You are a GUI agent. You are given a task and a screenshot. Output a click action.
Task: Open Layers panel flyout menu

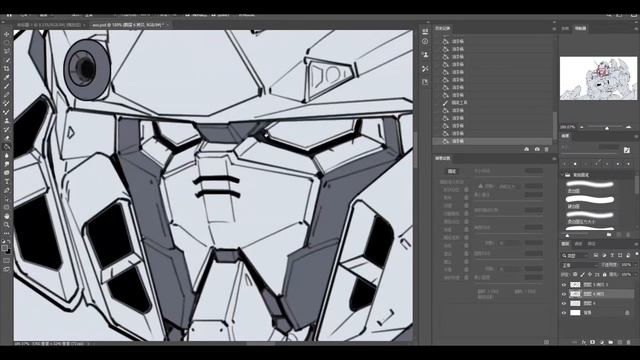(x=636, y=244)
